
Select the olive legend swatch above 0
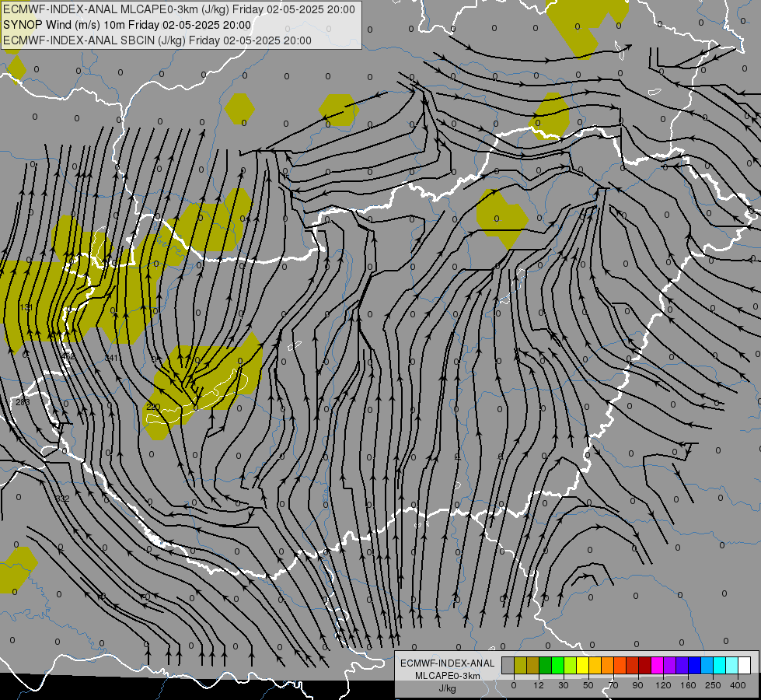coord(521,665)
